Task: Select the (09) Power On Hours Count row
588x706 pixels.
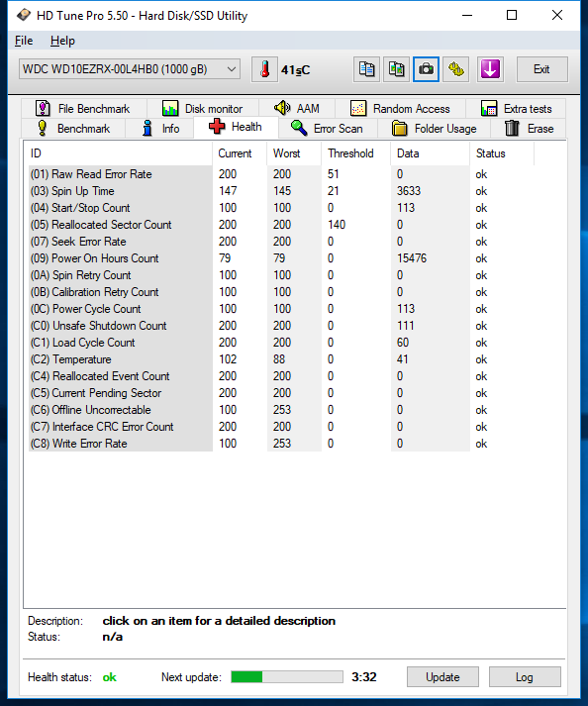Action: coord(282,258)
